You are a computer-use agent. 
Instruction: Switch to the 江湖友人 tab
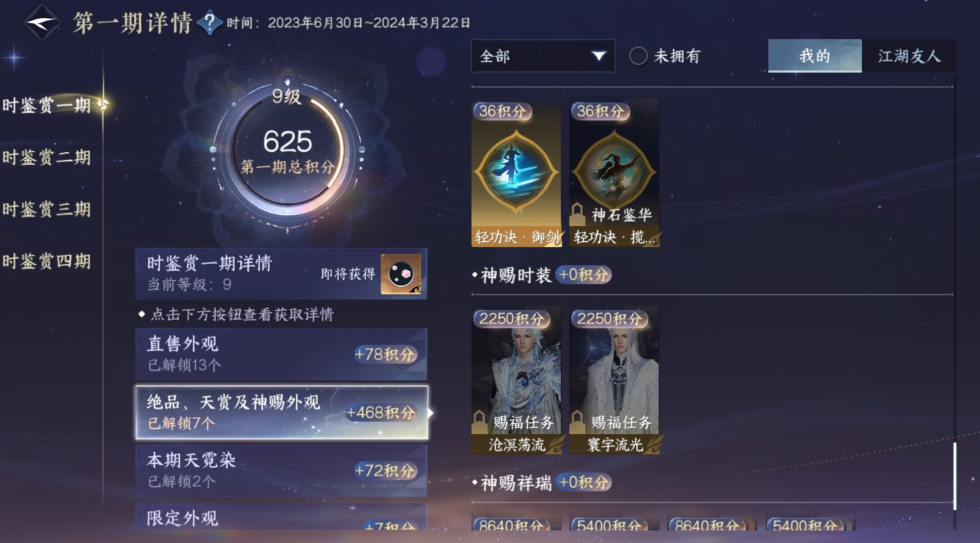pyautogui.click(x=909, y=56)
